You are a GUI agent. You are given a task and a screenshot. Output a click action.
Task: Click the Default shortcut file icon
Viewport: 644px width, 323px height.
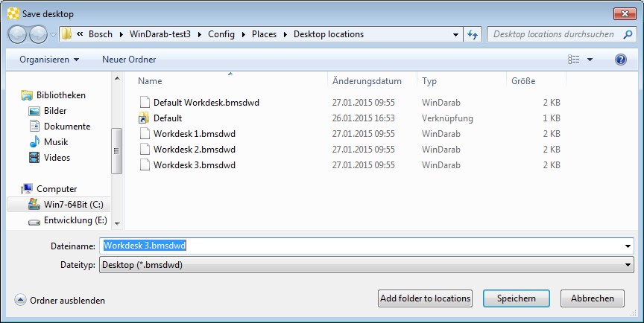pos(145,118)
